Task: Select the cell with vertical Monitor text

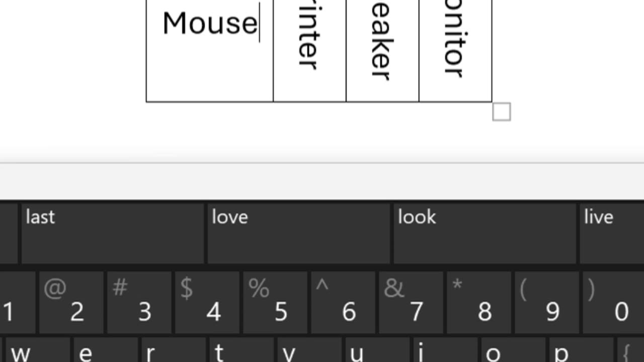Action: 455,50
